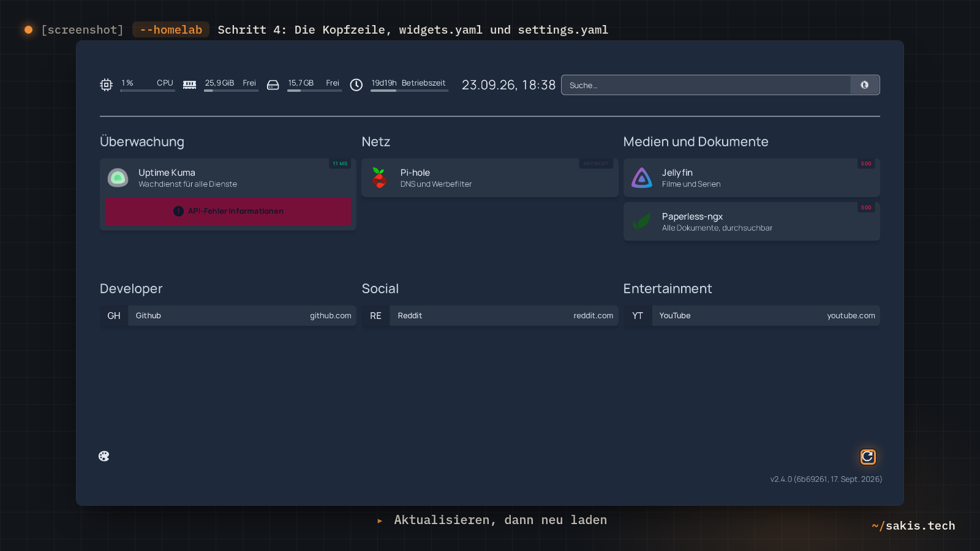Click 'DNS und Werbefilter' description
This screenshot has width=980, height=551.
436,184
